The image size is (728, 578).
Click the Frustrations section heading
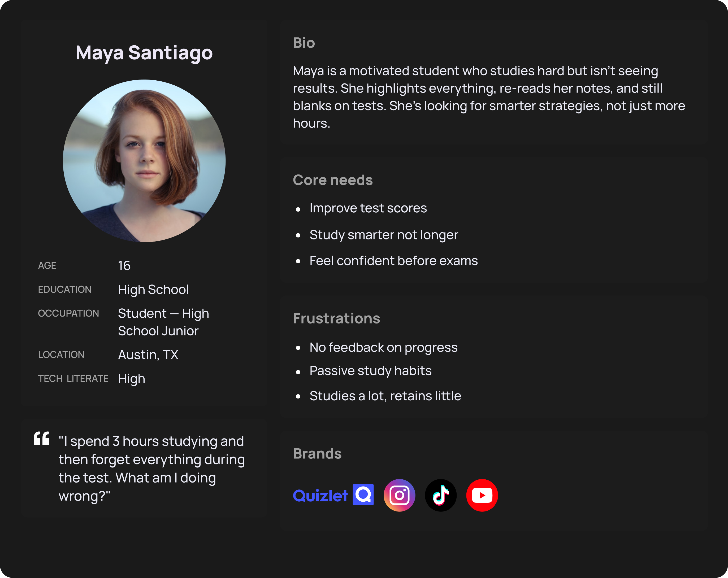pyautogui.click(x=336, y=318)
